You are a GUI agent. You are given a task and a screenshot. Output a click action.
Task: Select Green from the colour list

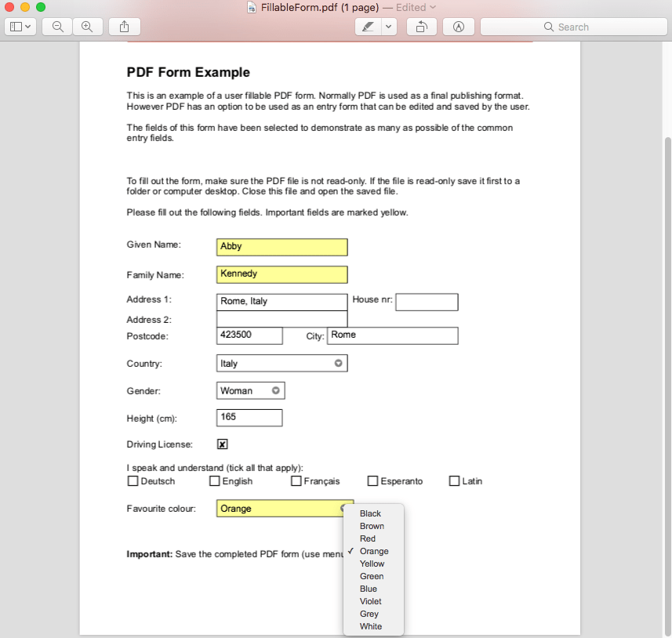coord(372,576)
